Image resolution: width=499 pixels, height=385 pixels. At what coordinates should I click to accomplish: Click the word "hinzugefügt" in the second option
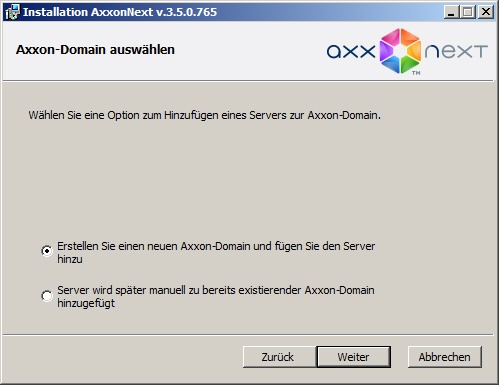pyautogui.click(x=86, y=303)
